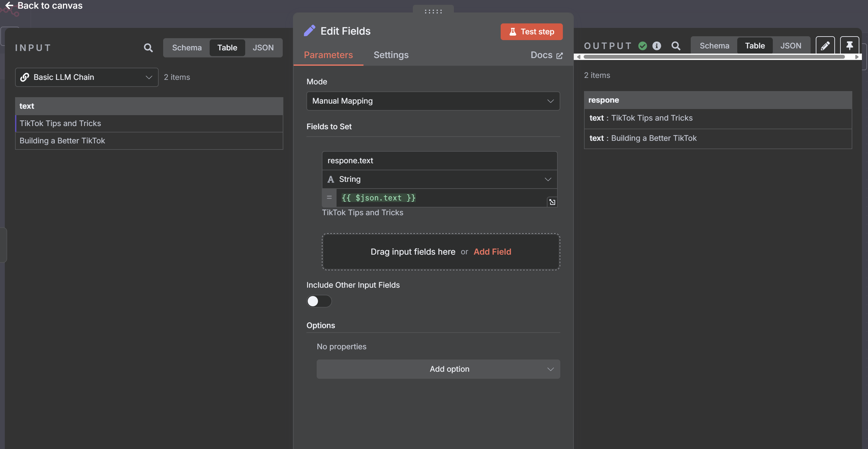Viewport: 868px width, 449px height.
Task: Click the string type A icon
Action: pyautogui.click(x=331, y=179)
